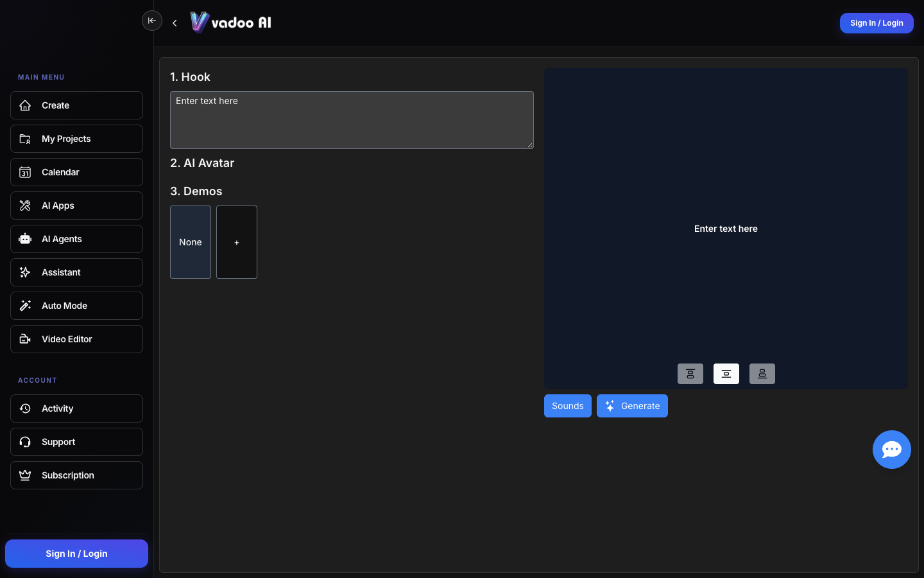
Task: Open AI Agents section
Action: [76, 239]
